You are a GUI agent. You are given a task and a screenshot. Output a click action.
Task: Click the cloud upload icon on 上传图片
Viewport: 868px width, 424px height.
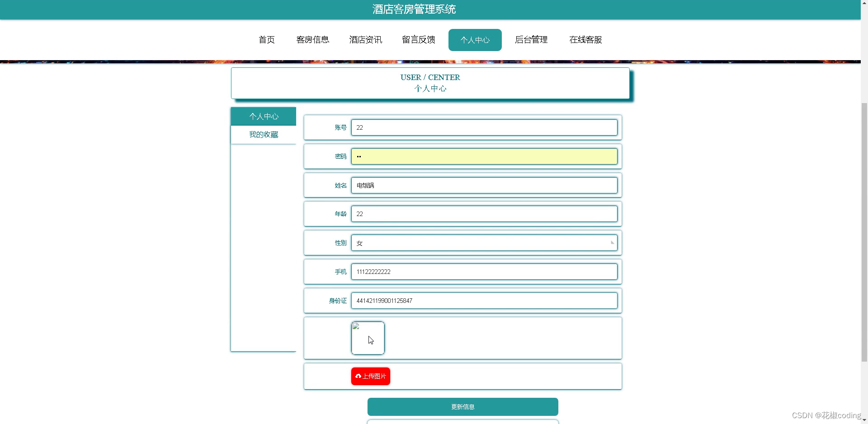click(359, 376)
